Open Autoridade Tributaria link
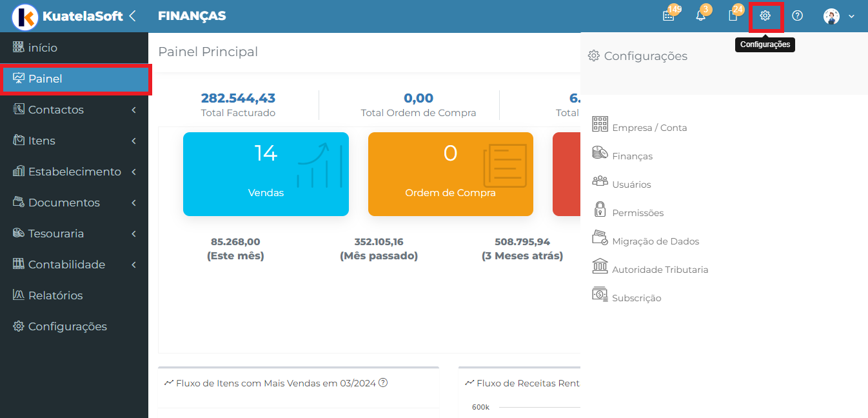The height and width of the screenshot is (418, 868). pos(660,270)
